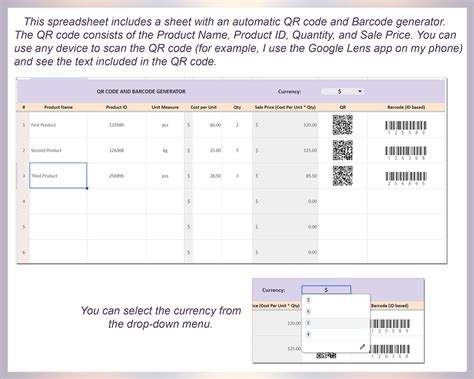The image size is (474, 379).
Task: Click the 'Unit Measure' column header
Action: (x=165, y=107)
